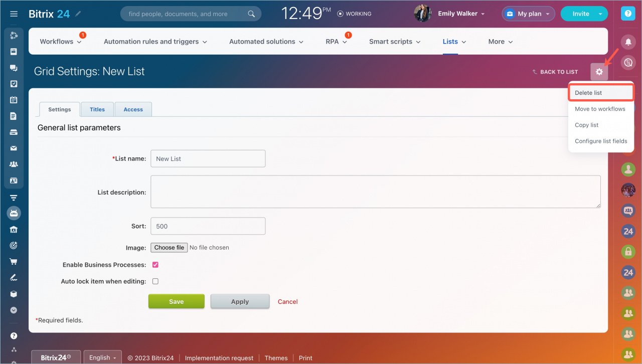Viewport: 642px width, 364px height.
Task: Click the help question mark in left sidebar
Action: (x=14, y=336)
